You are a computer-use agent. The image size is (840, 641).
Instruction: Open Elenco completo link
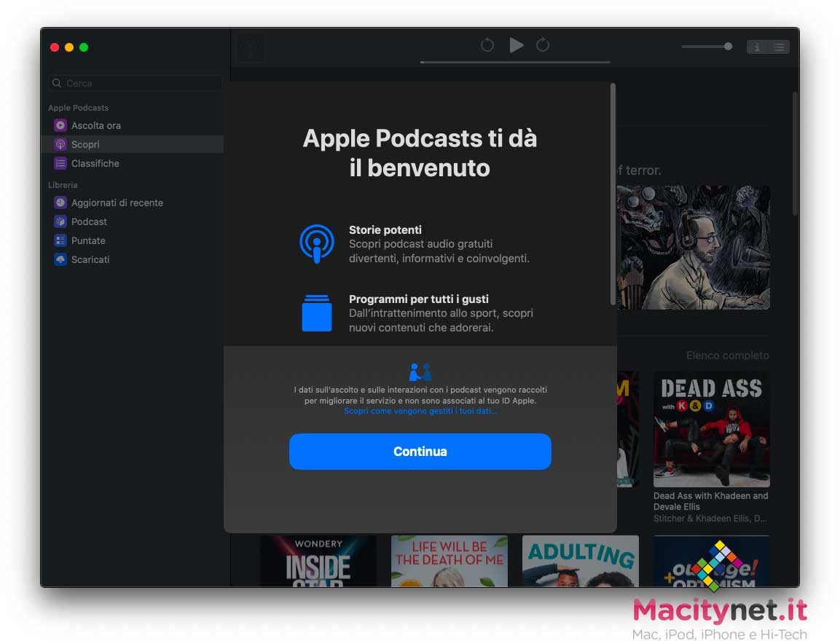tap(728, 355)
